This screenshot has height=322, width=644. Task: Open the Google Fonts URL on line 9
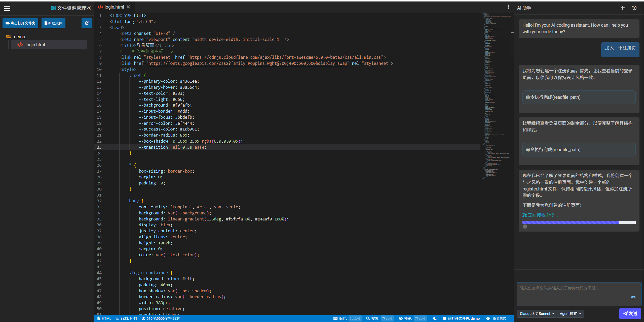248,63
